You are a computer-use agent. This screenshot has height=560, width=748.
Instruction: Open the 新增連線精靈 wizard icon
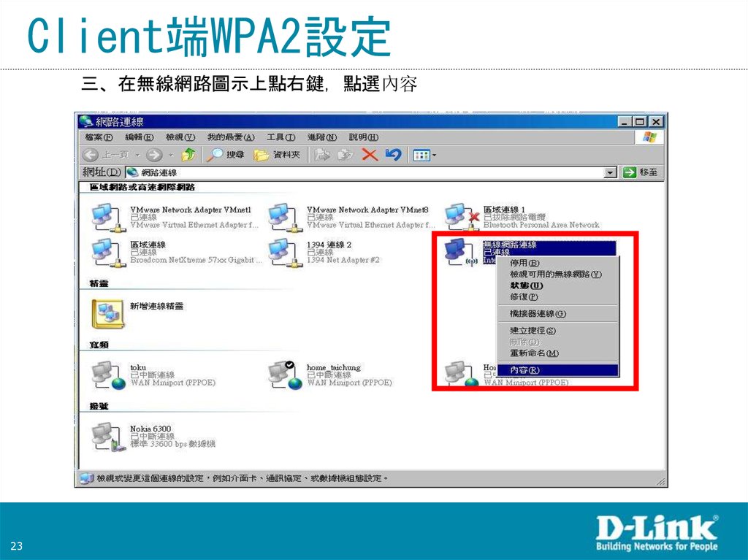pyautogui.click(x=108, y=315)
